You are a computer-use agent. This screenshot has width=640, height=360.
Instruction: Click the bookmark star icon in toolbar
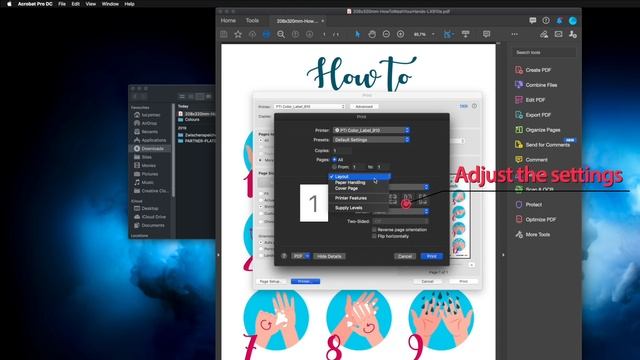[238, 35]
